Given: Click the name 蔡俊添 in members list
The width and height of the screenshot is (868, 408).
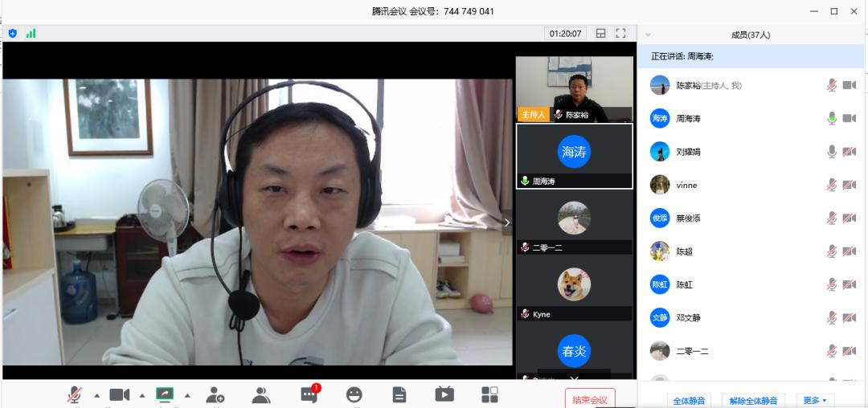Looking at the screenshot, I should (688, 218).
